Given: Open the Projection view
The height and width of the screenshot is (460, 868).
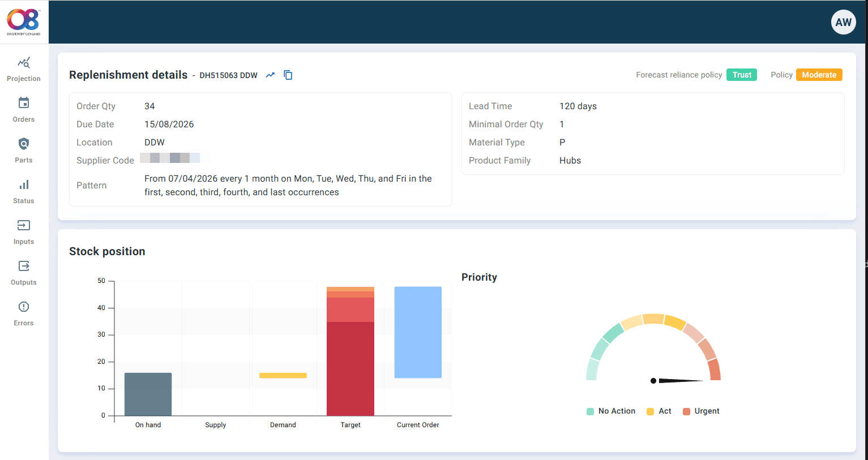Looking at the screenshot, I should (x=23, y=68).
